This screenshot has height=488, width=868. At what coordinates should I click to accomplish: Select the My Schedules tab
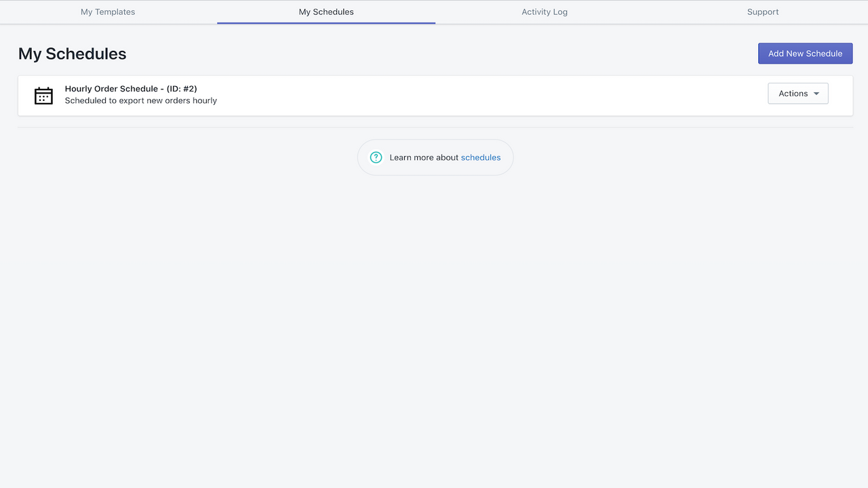[326, 12]
